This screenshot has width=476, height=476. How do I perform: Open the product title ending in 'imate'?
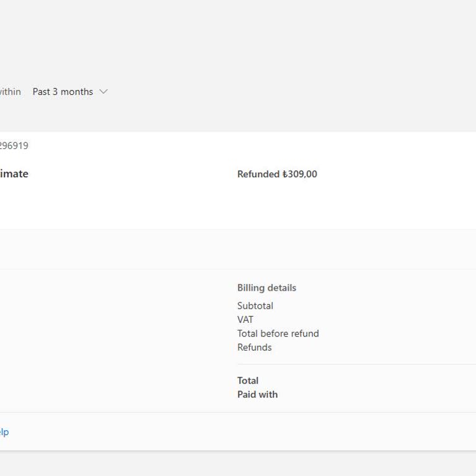(x=14, y=174)
